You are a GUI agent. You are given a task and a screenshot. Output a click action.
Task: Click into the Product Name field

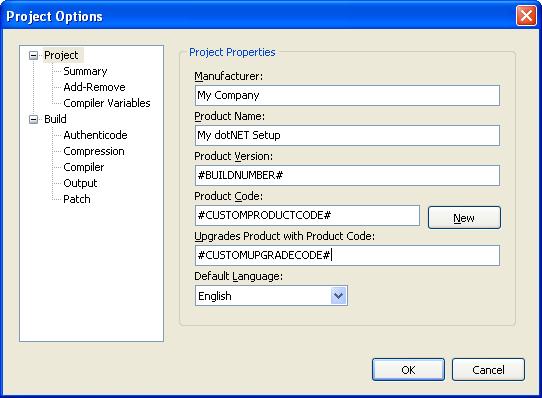point(347,135)
